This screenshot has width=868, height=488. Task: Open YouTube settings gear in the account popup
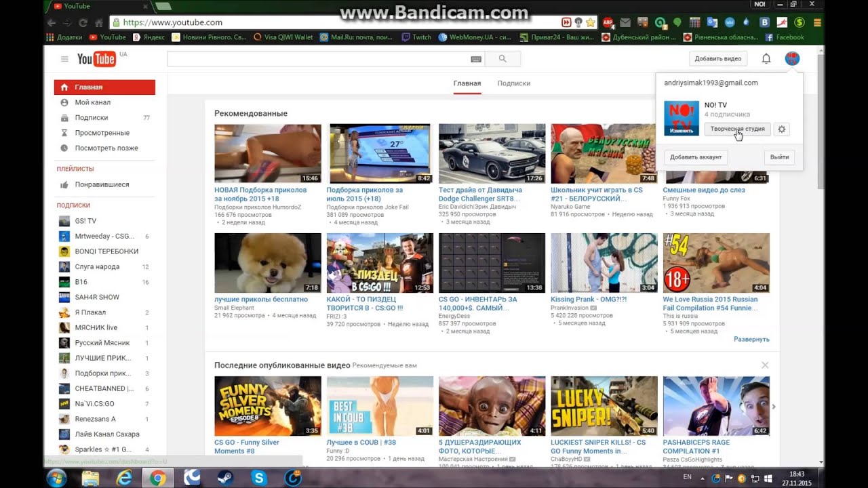[782, 129]
